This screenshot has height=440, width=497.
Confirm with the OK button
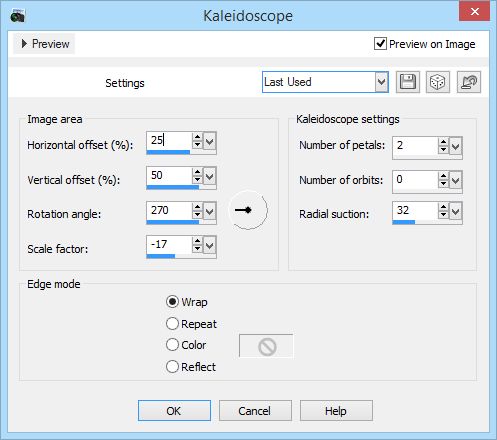point(174,411)
